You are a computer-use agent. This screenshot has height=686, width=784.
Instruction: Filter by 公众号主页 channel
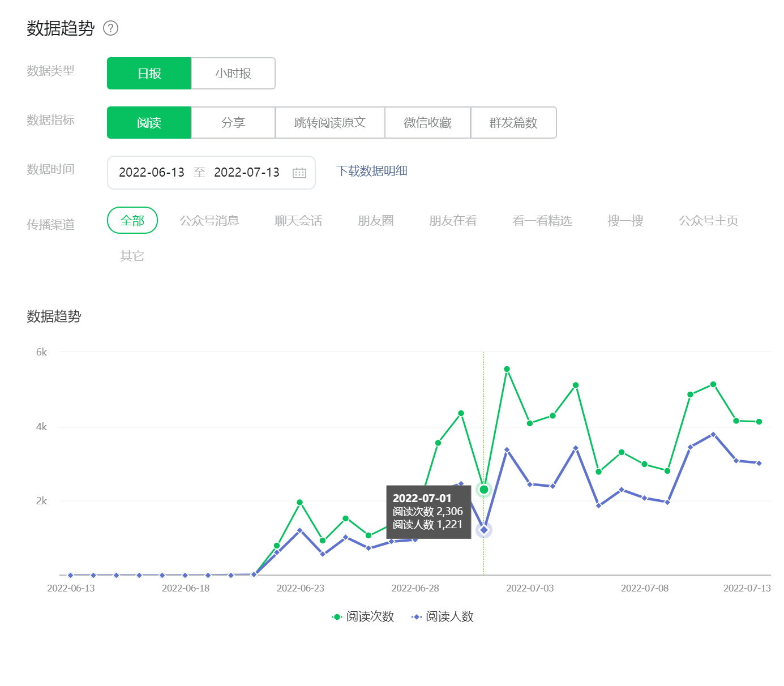(709, 220)
